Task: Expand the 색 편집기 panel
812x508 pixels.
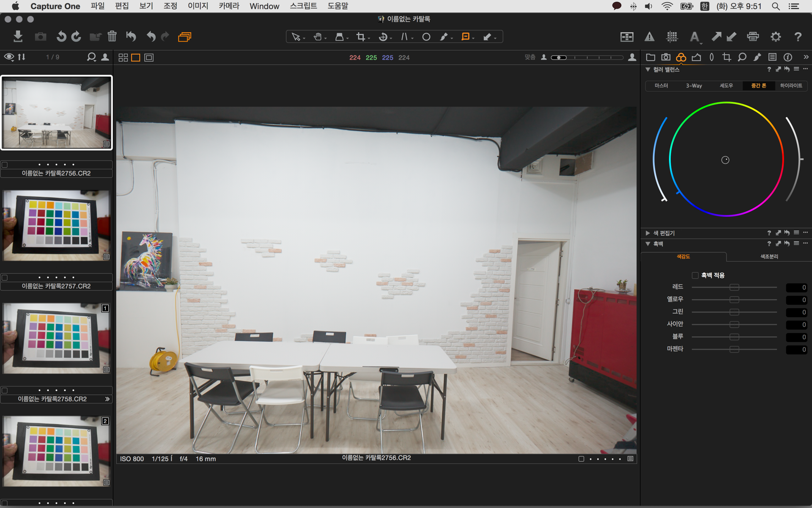Action: [x=647, y=233]
